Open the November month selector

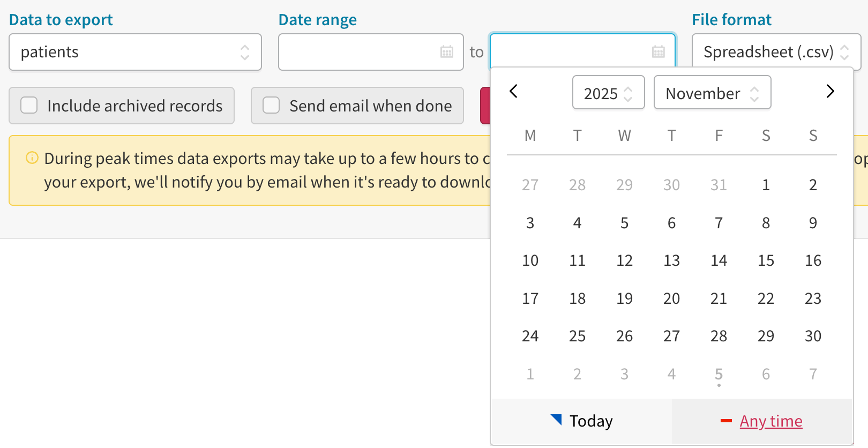712,93
